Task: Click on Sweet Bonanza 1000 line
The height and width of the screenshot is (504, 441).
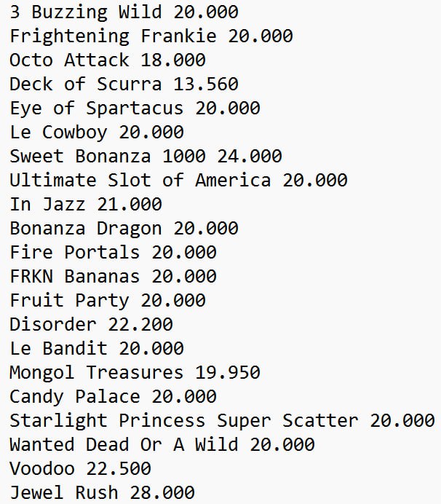Action: coord(146,157)
